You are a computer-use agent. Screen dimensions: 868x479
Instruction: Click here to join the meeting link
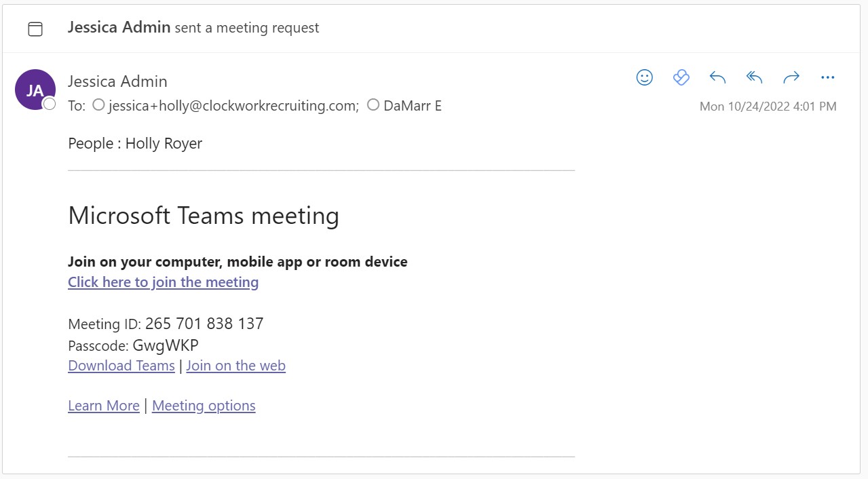(x=163, y=282)
